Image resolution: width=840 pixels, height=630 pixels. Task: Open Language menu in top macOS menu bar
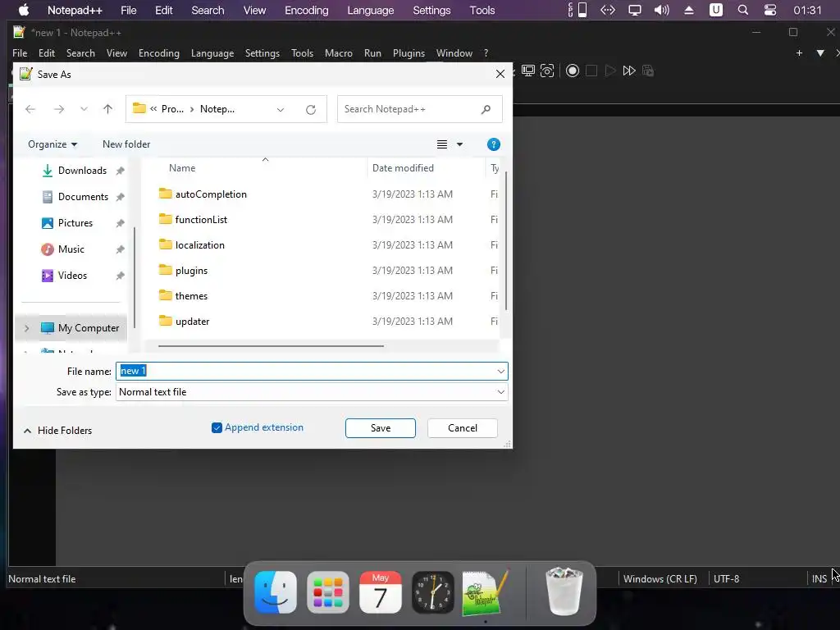(x=371, y=10)
